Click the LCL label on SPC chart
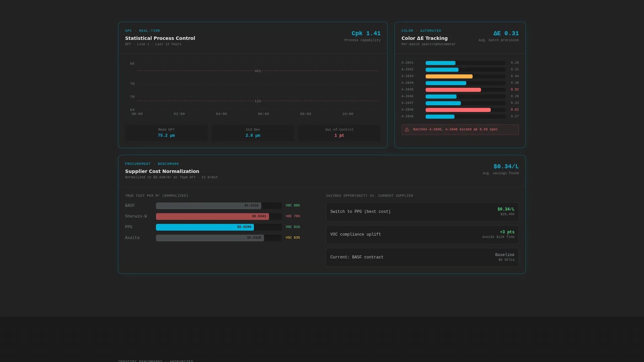644x362 pixels. [x=258, y=101]
